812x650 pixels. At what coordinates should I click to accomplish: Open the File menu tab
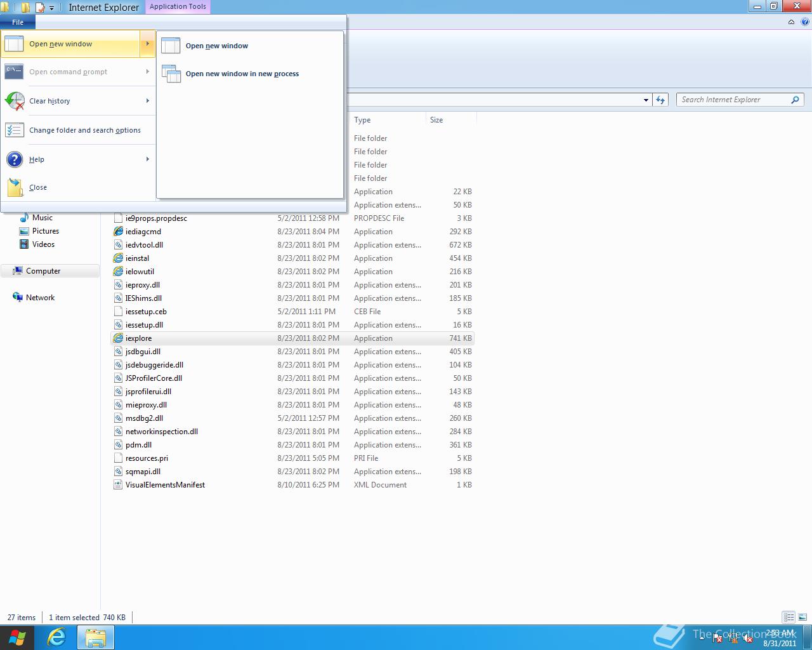18,22
